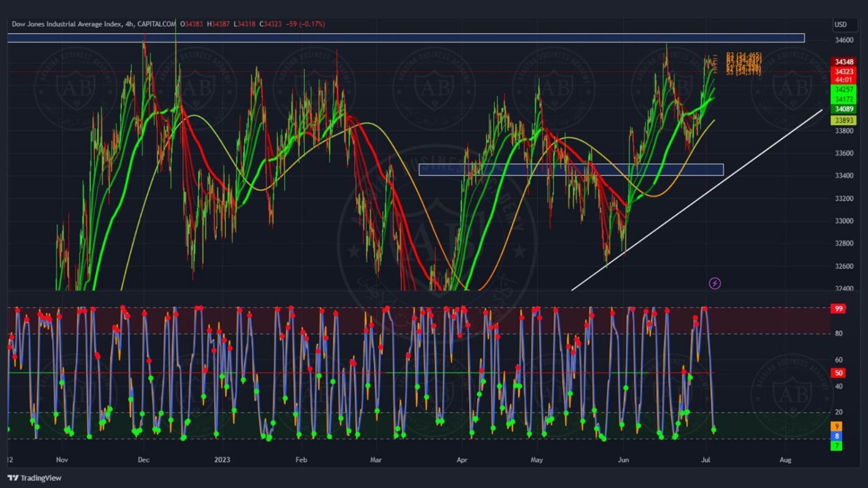Viewport: 868px width, 488px height.
Task: Click the H34387 high value in legend
Action: [218, 24]
